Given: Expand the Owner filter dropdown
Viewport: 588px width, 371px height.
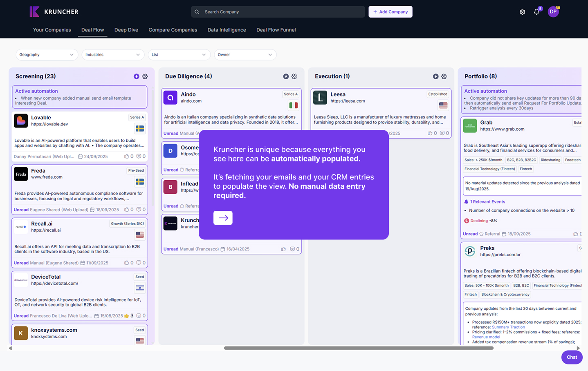Looking at the screenshot, I should click(x=245, y=55).
